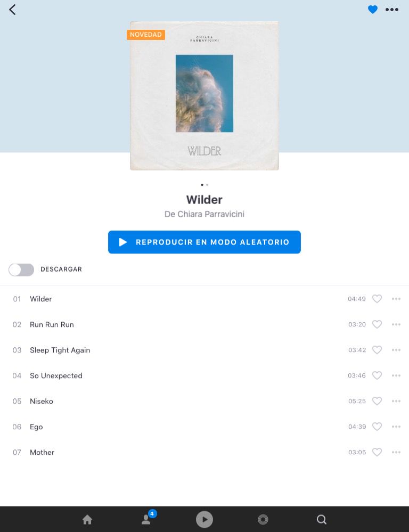Heart the track Mother
This screenshot has height=532, width=409.
point(377,452)
